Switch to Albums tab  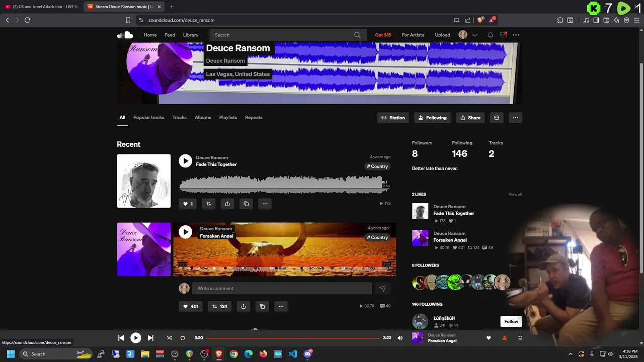tap(203, 118)
